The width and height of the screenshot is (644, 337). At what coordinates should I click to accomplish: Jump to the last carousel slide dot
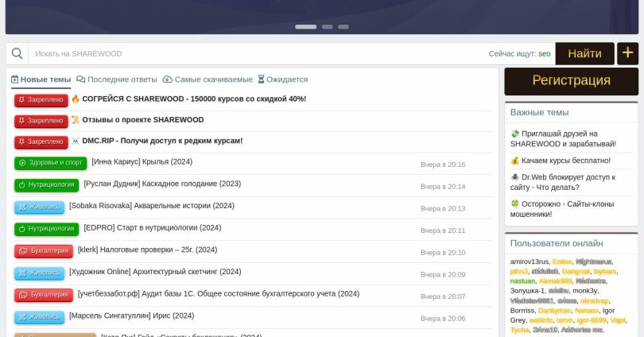tap(343, 26)
